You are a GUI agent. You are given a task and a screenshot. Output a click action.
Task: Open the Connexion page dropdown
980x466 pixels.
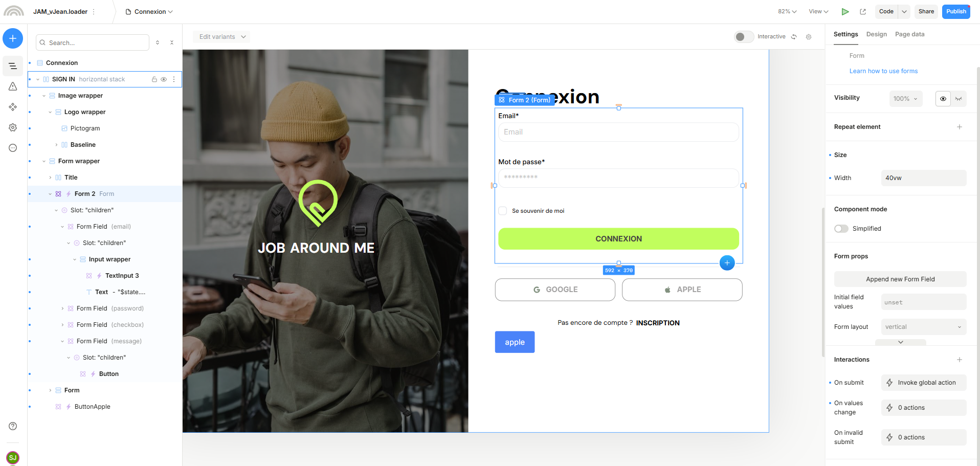[x=149, y=12]
